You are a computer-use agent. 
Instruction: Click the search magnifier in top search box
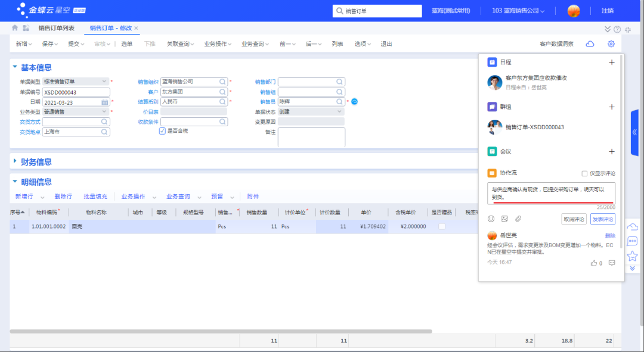(339, 11)
